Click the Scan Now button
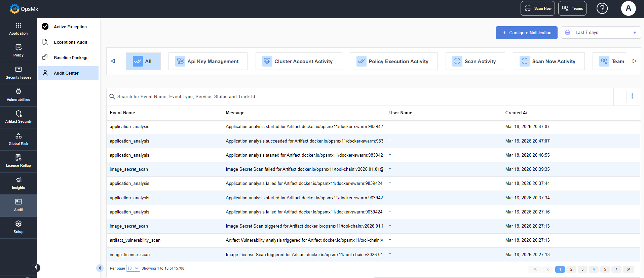 pos(538,8)
